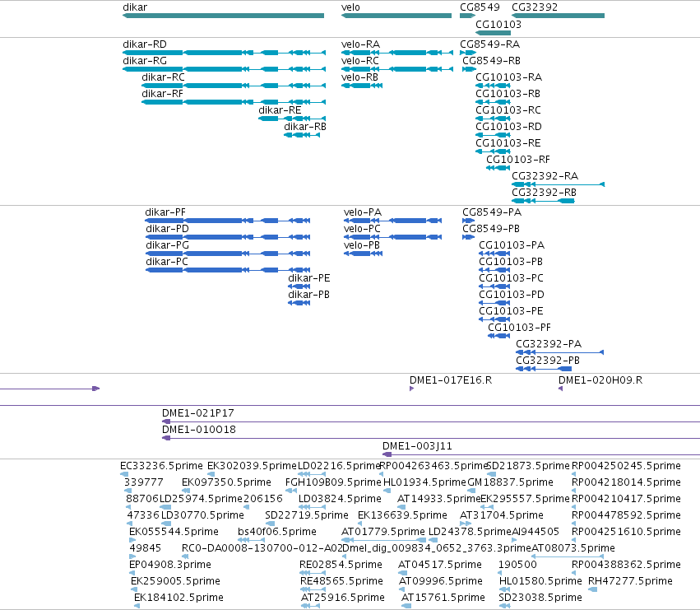Select transcript dikar-RD
Viewport: 700px width, 610px height.
coord(224,53)
